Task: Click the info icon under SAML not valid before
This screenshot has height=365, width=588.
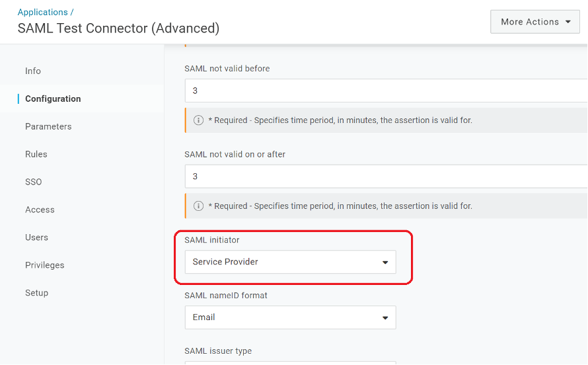Action: pyautogui.click(x=198, y=120)
